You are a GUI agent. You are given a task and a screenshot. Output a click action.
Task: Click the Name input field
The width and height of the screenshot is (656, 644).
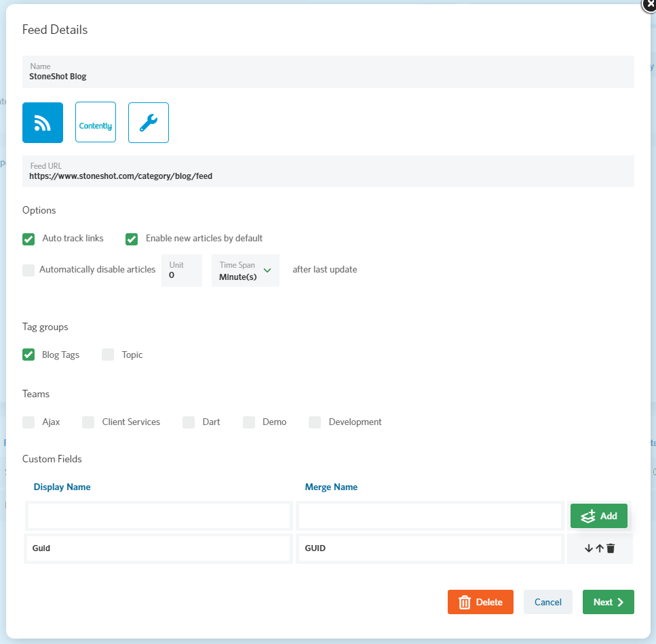click(328, 72)
